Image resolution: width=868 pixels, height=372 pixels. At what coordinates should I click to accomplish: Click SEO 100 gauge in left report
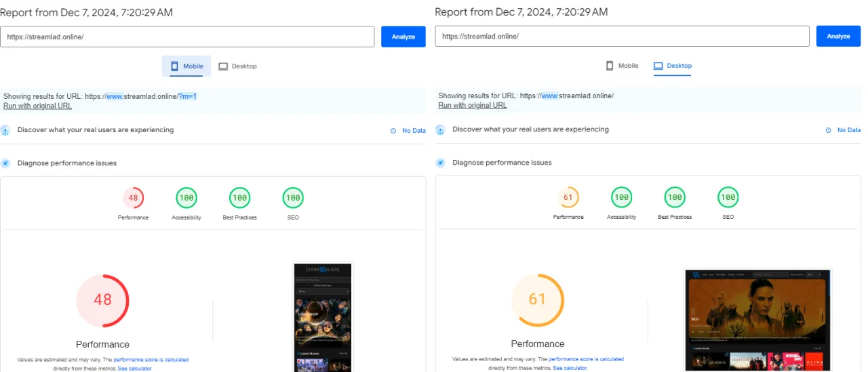pyautogui.click(x=293, y=199)
